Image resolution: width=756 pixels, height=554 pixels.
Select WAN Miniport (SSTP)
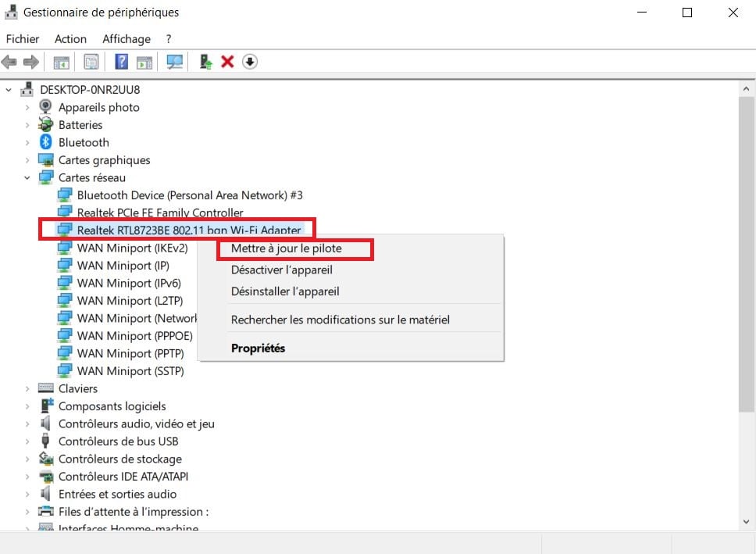tap(130, 370)
